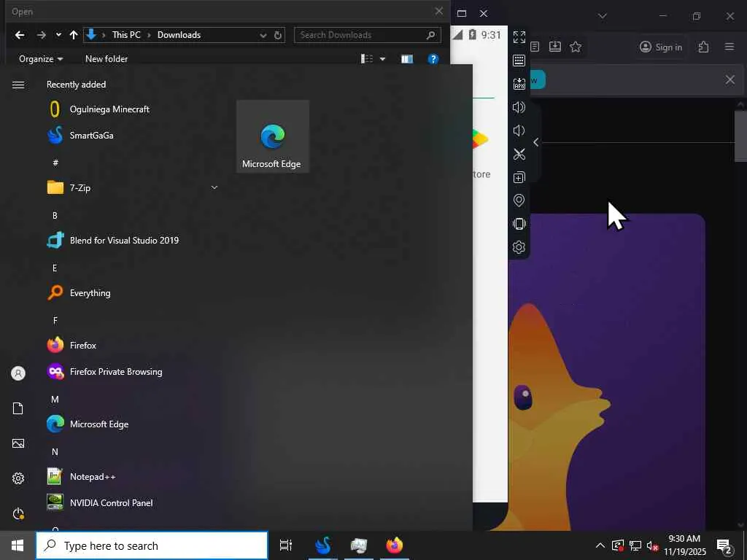Image resolution: width=747 pixels, height=560 pixels.
Task: Open the Organize menu
Action: (41, 59)
